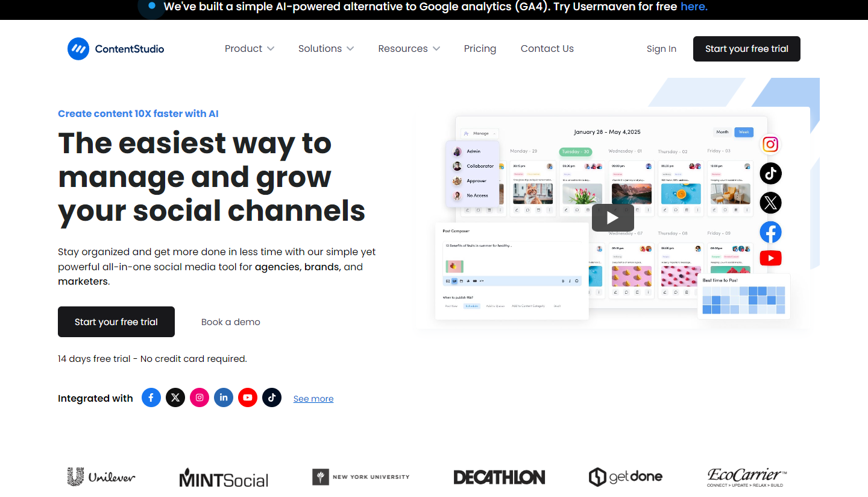Expand the Solutions menu

pos(326,49)
